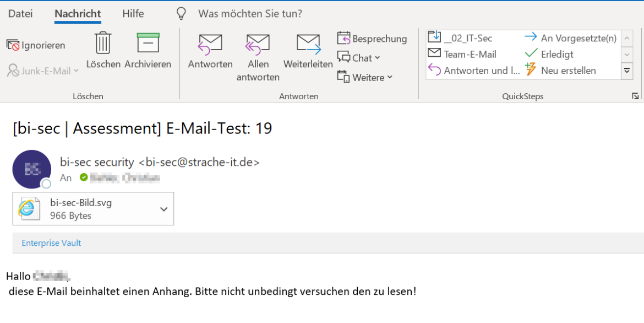The height and width of the screenshot is (323, 644).
Task: Click the Enterprise Vault link
Action: (51, 243)
